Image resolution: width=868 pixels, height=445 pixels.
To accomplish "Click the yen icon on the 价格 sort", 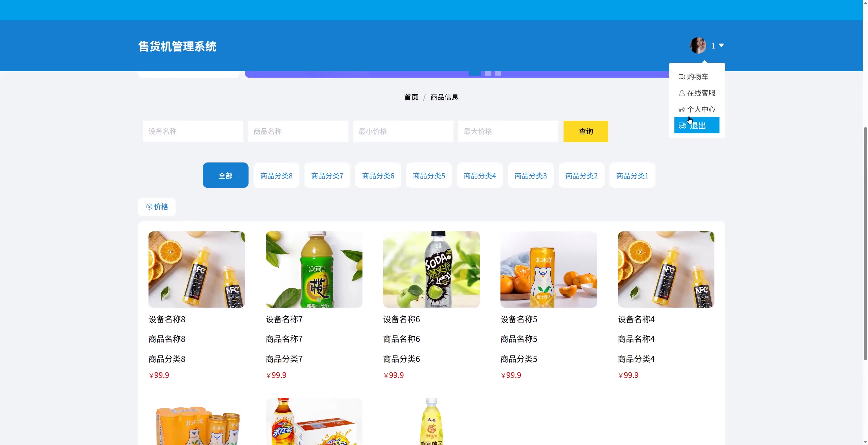I will click(x=149, y=207).
